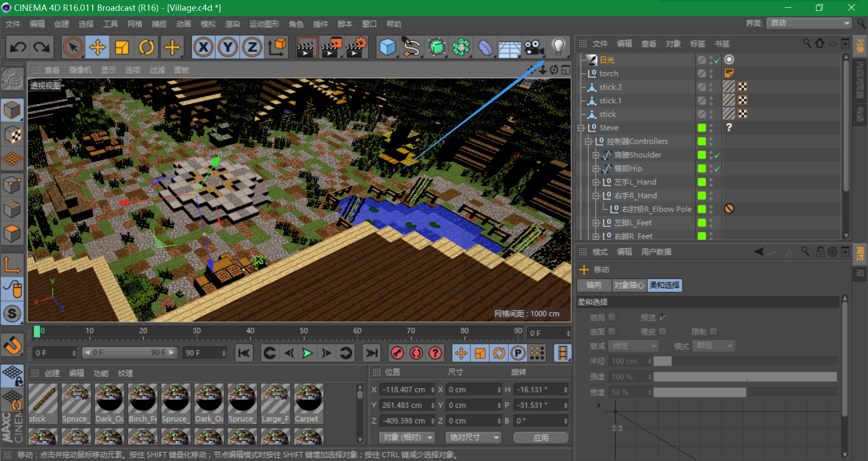Screen dimensions: 868x461
Task: Click the 宽度 width slider
Action: pos(745,392)
